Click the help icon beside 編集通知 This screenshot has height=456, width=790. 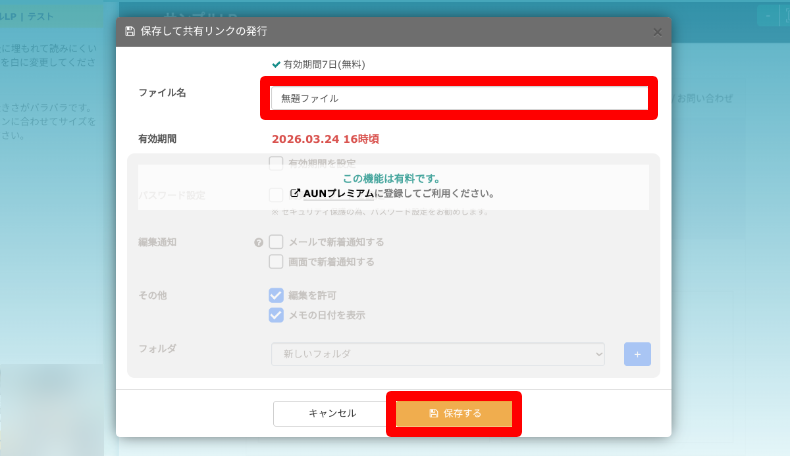[x=258, y=242]
